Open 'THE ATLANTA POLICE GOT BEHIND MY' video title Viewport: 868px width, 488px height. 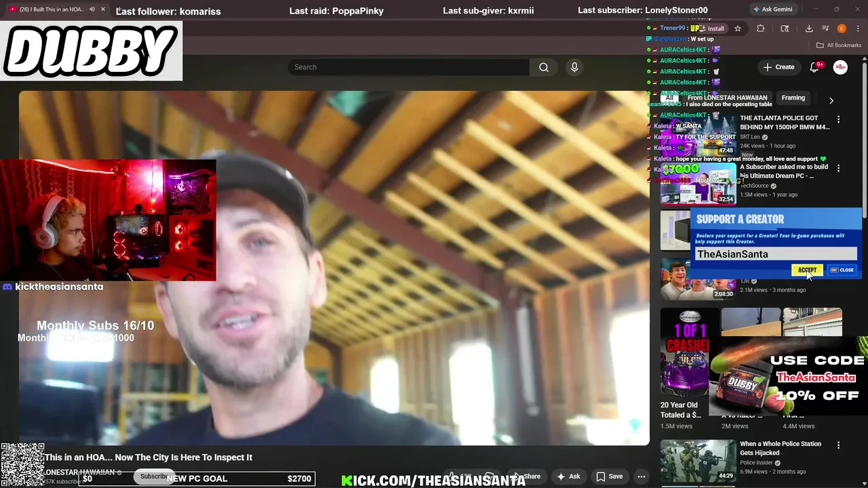785,123
